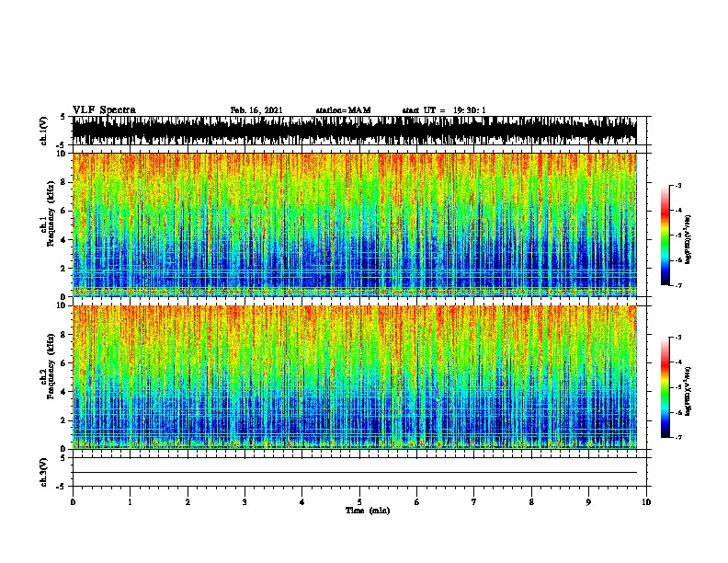Click the "0" tick on the time axis
The image size is (728, 563).
73,502
